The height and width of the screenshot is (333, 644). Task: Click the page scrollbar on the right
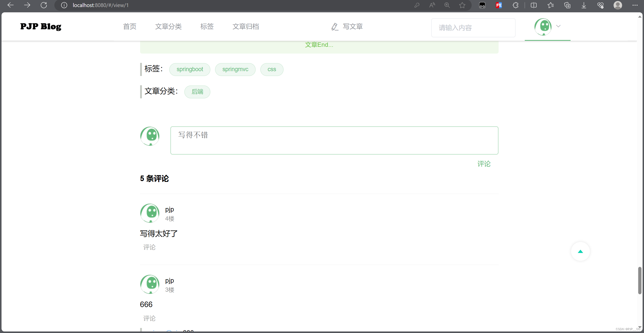click(640, 280)
